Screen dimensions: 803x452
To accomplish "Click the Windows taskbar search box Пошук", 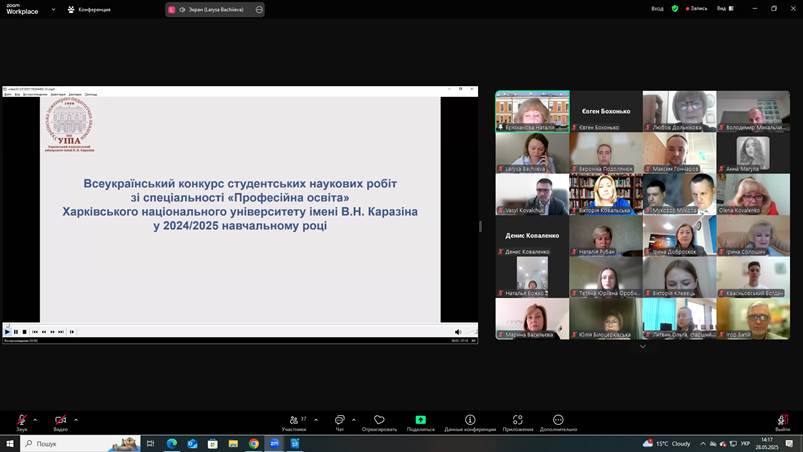I will (x=80, y=443).
